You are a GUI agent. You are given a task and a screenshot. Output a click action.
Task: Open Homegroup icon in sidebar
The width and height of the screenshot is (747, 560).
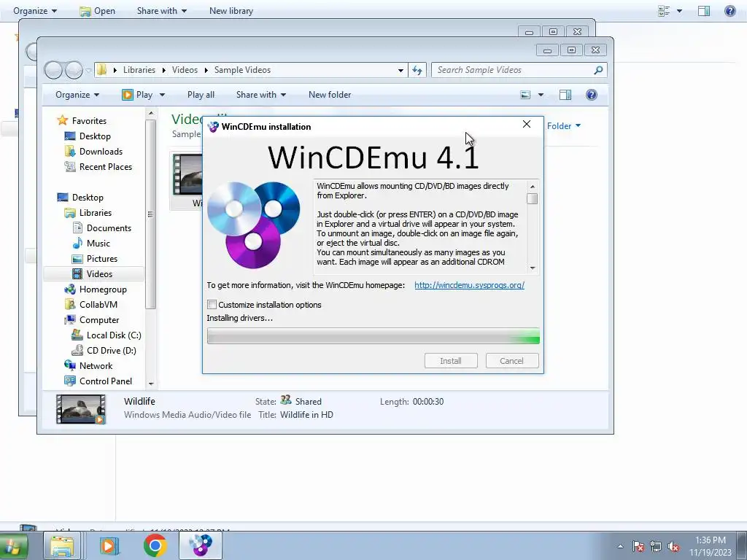pyautogui.click(x=69, y=289)
